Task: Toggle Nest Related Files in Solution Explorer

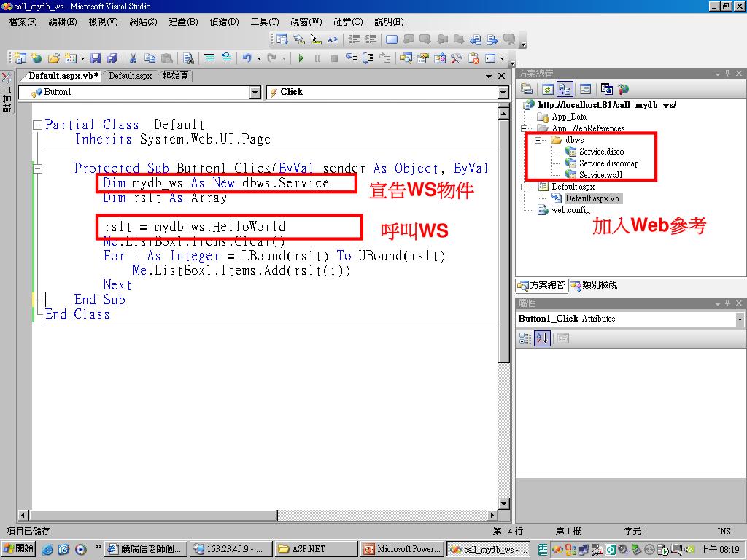Action: 565,89
